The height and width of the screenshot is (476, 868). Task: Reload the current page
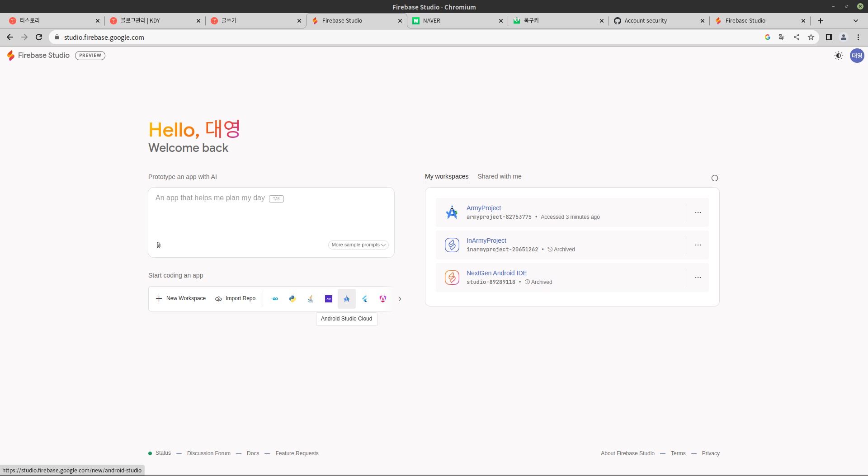click(x=39, y=37)
